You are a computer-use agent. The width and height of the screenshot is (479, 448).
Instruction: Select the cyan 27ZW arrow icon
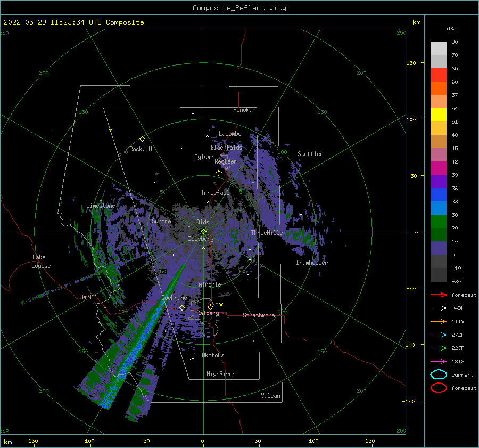[x=439, y=335]
